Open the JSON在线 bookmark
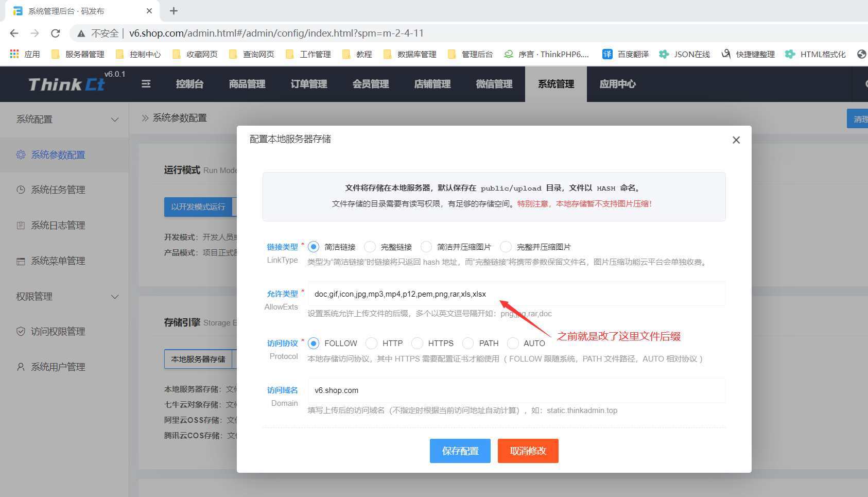The width and height of the screenshot is (868, 497). click(x=684, y=54)
